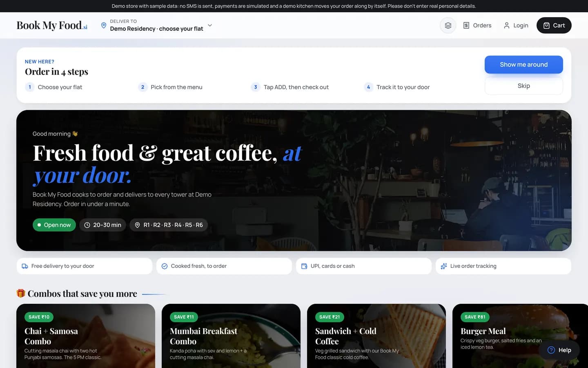Open the Help floating button
Image resolution: width=588 pixels, height=368 pixels.
(559, 350)
